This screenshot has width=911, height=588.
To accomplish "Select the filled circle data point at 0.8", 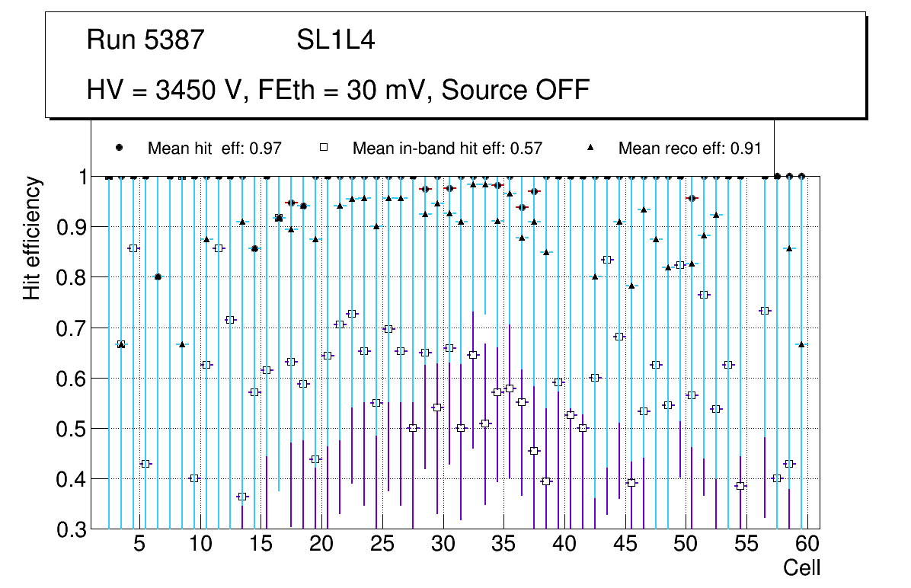I will pos(158,277).
